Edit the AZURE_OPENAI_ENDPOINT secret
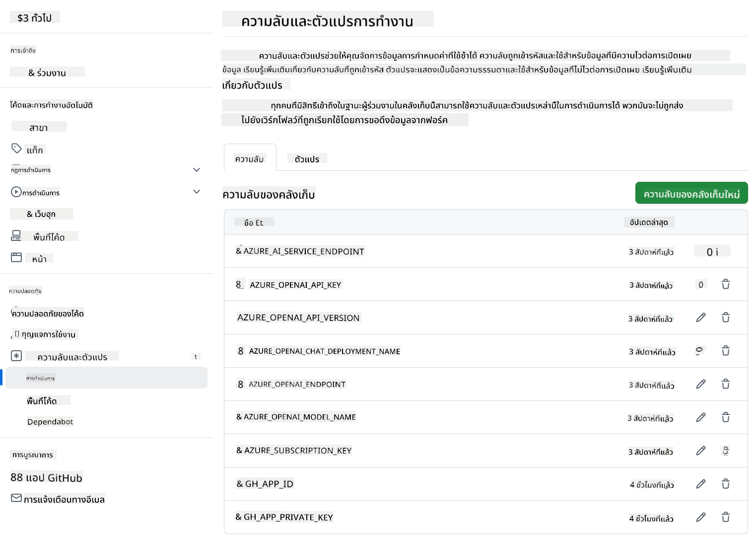This screenshot has width=756, height=545. tap(701, 384)
